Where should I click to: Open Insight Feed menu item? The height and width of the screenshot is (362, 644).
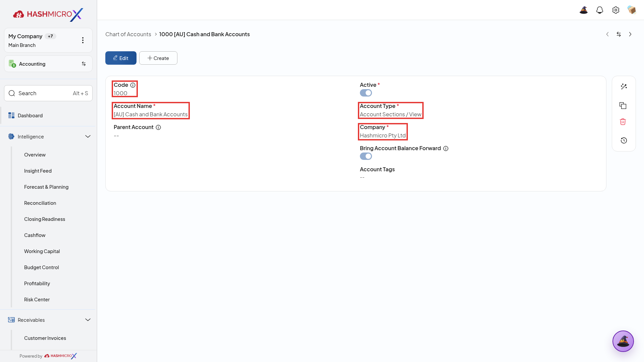point(38,171)
